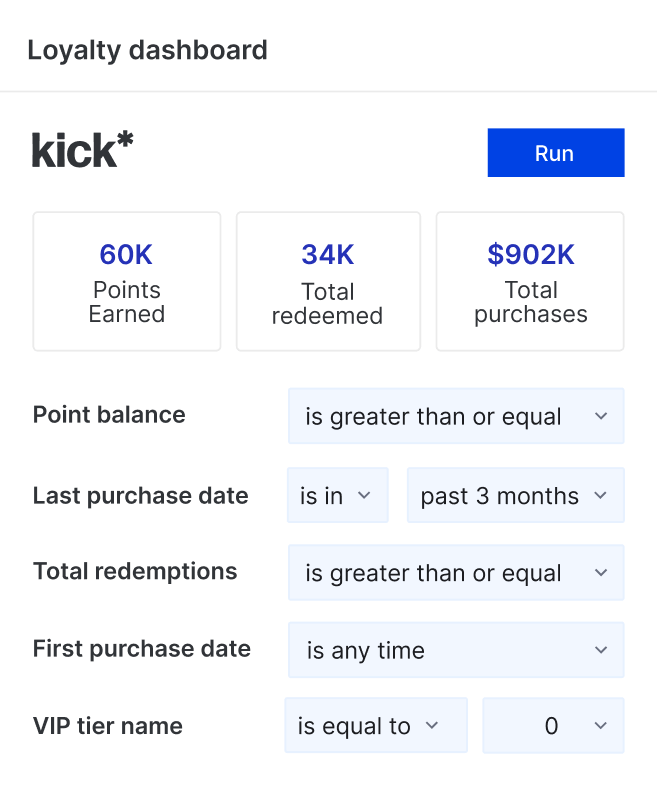Expand the 'is any time' dropdown

coord(455,650)
